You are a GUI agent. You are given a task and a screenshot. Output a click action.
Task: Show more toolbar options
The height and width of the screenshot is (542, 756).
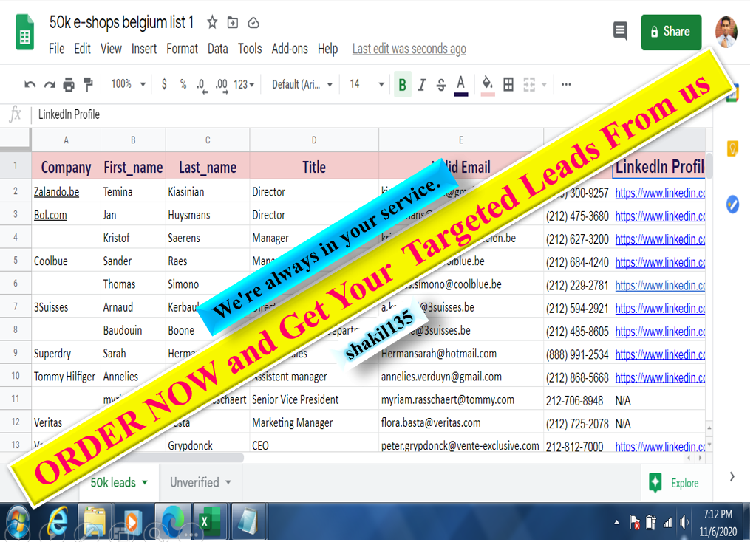566,85
